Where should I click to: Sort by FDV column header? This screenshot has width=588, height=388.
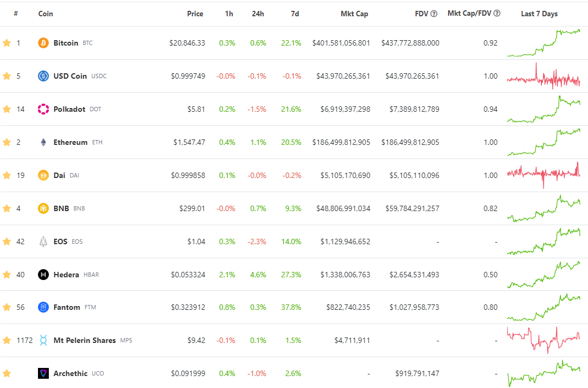click(421, 14)
